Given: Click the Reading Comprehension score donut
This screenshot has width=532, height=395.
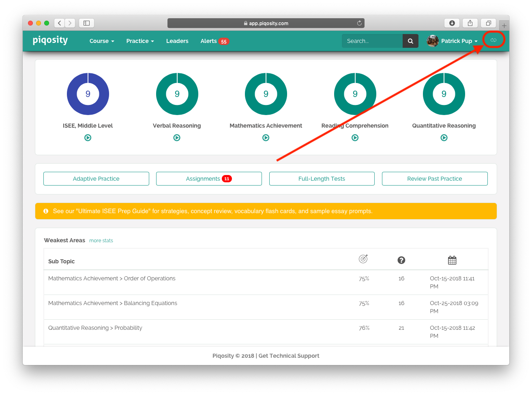Looking at the screenshot, I should click(355, 94).
